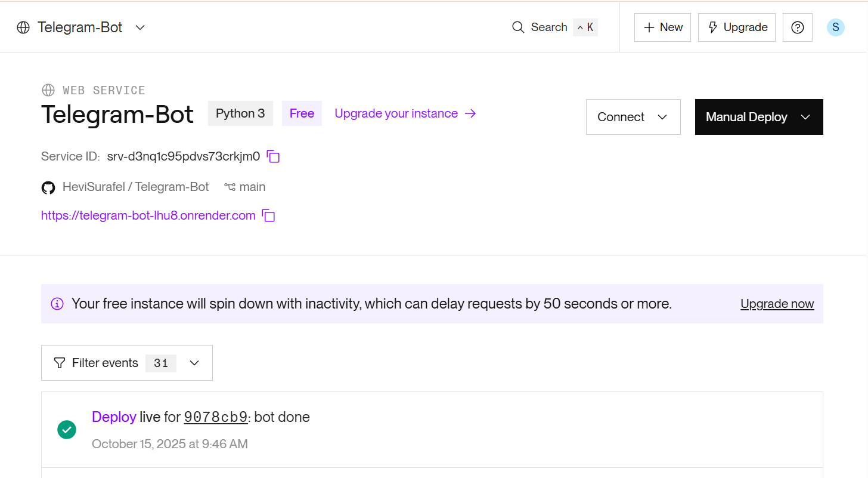Viewport: 868px width, 478px height.
Task: Click the Upgrade button in header
Action: coord(736,27)
